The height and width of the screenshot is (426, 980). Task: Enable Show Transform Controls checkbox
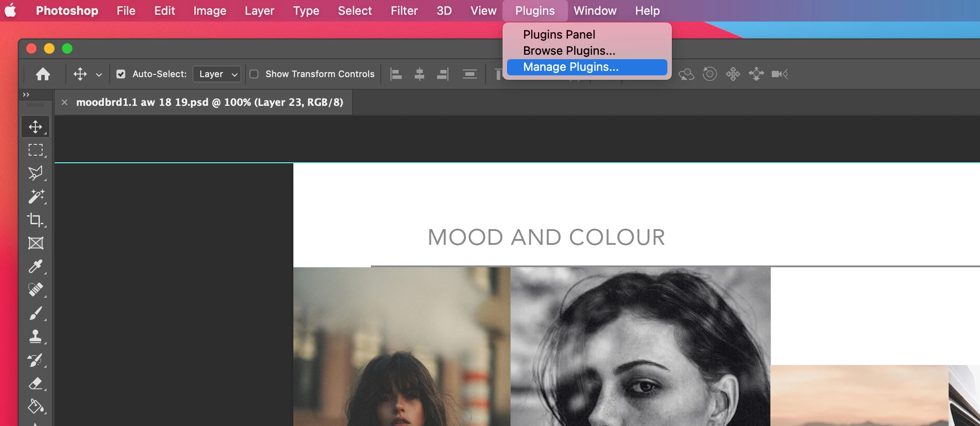[254, 74]
